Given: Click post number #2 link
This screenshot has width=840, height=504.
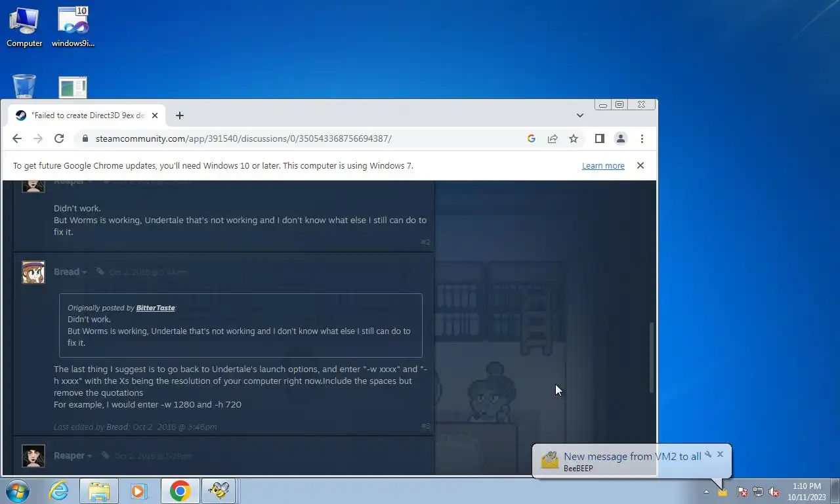Looking at the screenshot, I should (x=425, y=242).
